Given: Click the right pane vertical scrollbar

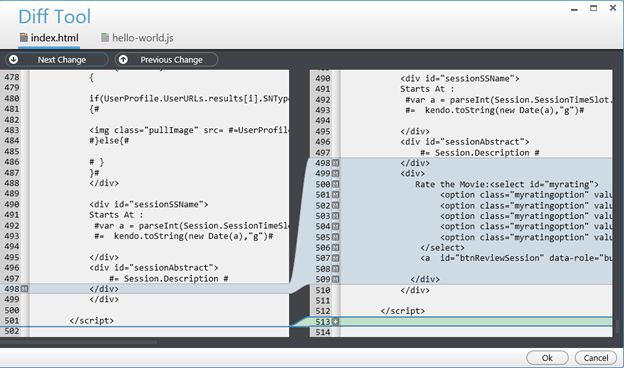Looking at the screenshot, I should (618, 327).
